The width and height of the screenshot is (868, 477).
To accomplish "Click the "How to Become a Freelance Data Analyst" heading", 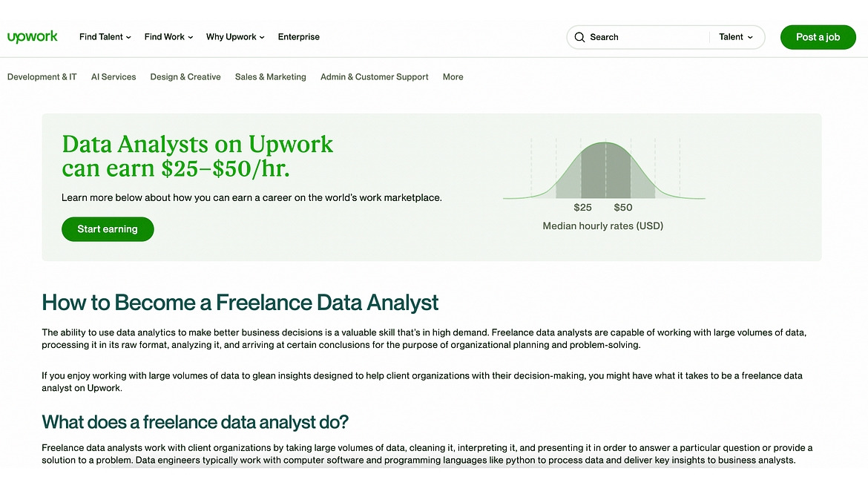I will click(240, 303).
